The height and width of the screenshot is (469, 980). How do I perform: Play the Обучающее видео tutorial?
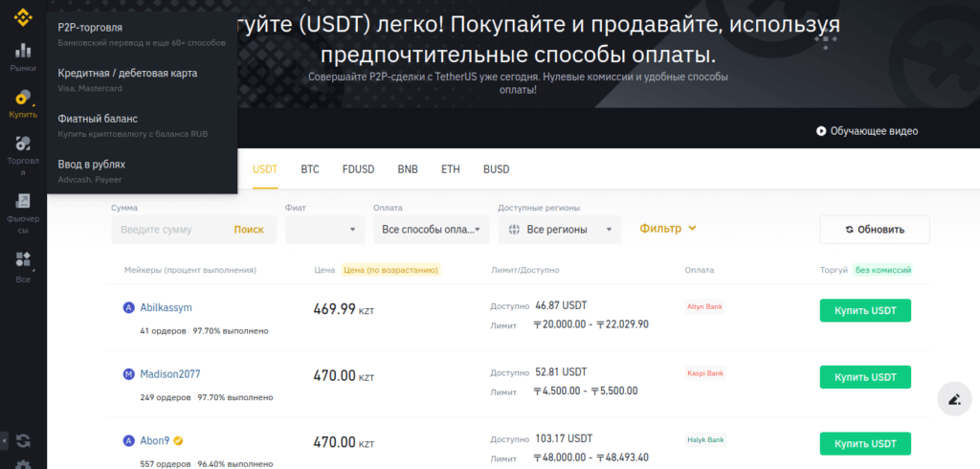(x=866, y=131)
